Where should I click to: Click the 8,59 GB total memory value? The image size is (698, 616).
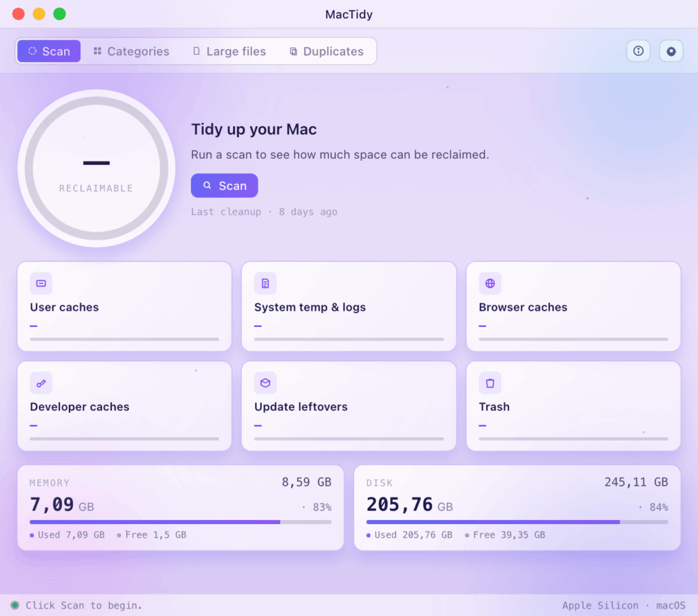[307, 482]
